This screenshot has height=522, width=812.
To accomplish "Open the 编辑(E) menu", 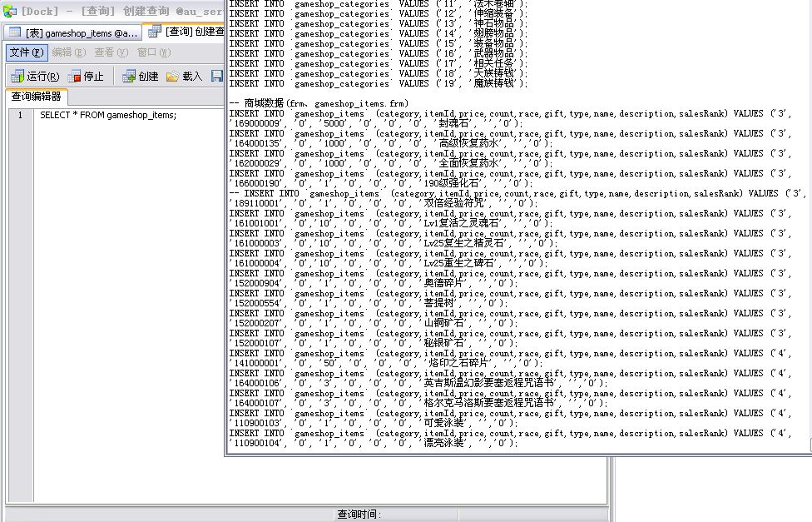I will tap(68, 52).
